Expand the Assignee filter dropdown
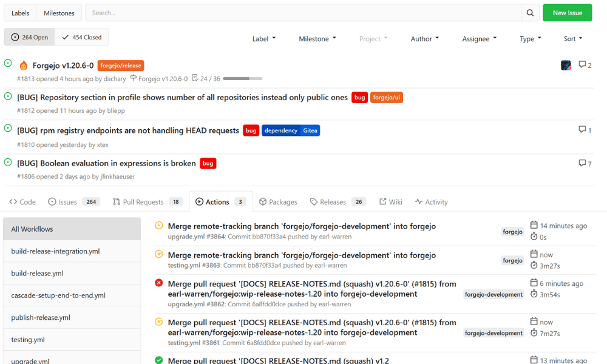 480,39
